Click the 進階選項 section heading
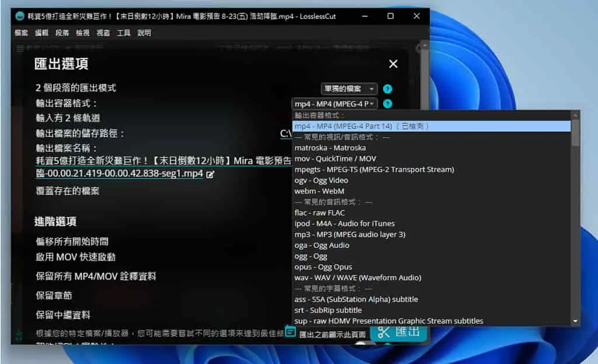The height and width of the screenshot is (364, 598). (55, 222)
